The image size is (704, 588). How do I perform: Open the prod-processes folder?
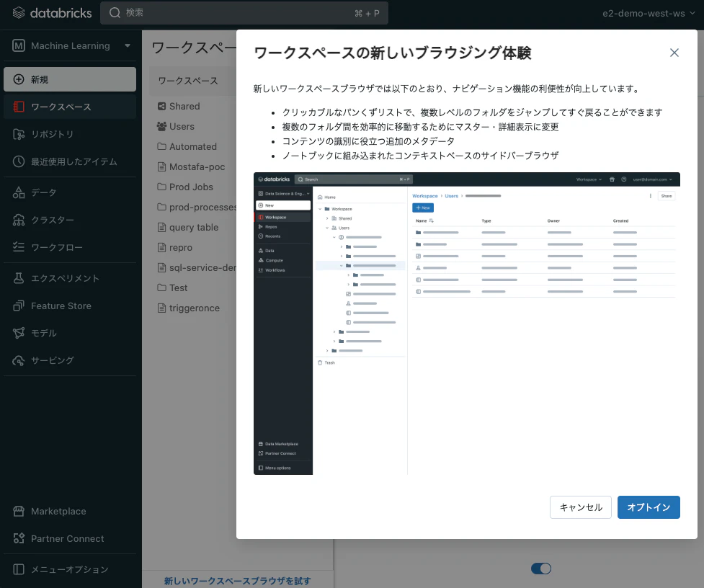(197, 208)
